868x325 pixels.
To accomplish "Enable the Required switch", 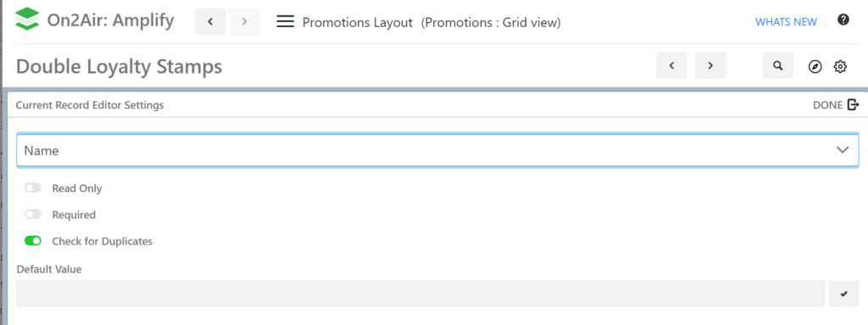I will click(x=33, y=215).
